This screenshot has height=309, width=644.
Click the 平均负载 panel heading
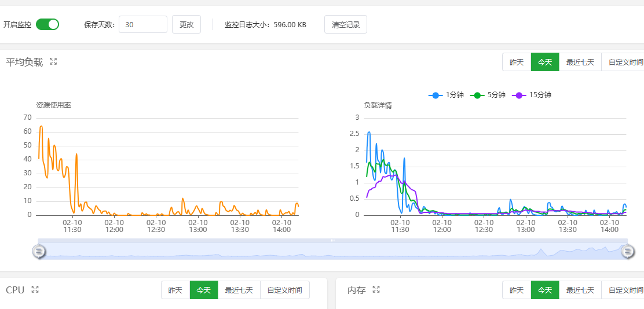click(24, 62)
